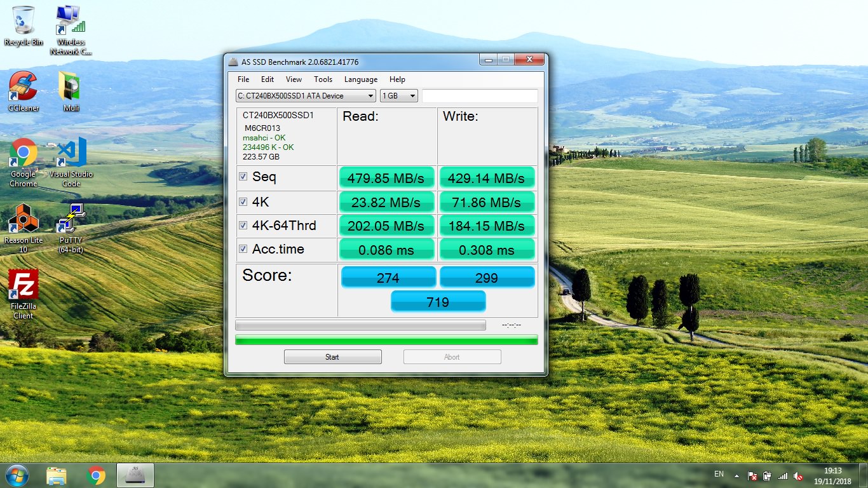This screenshot has height=488, width=868.
Task: Click the empty text field beside 1 GB
Action: point(480,96)
